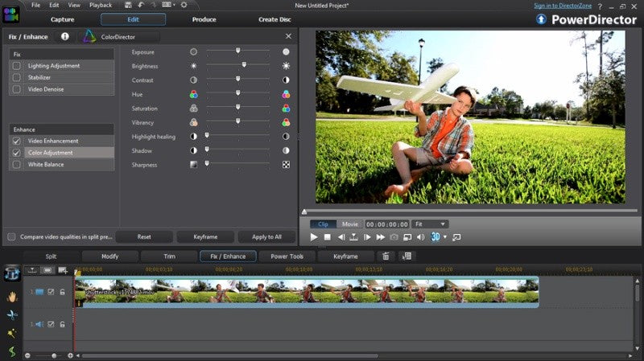Click the info icon beside Fix / Enhance

(65, 36)
